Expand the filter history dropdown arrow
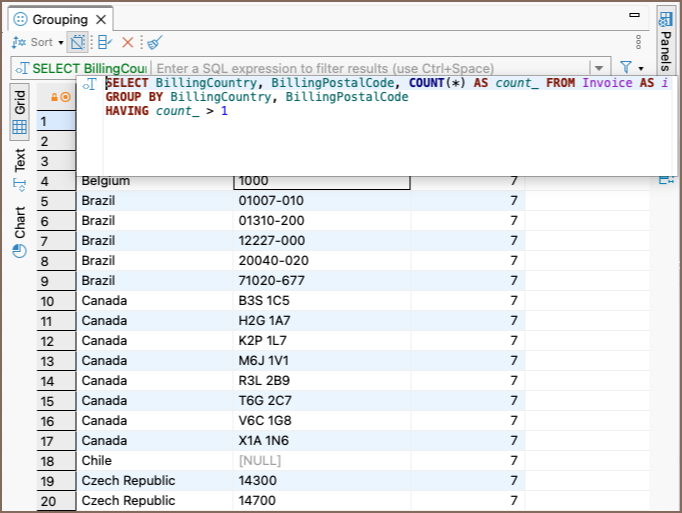Image resolution: width=682 pixels, height=513 pixels. (599, 67)
